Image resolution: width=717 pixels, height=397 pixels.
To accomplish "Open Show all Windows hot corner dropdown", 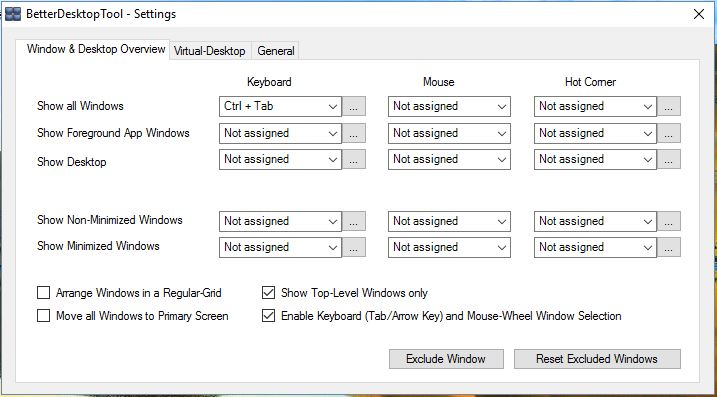I will coord(595,106).
